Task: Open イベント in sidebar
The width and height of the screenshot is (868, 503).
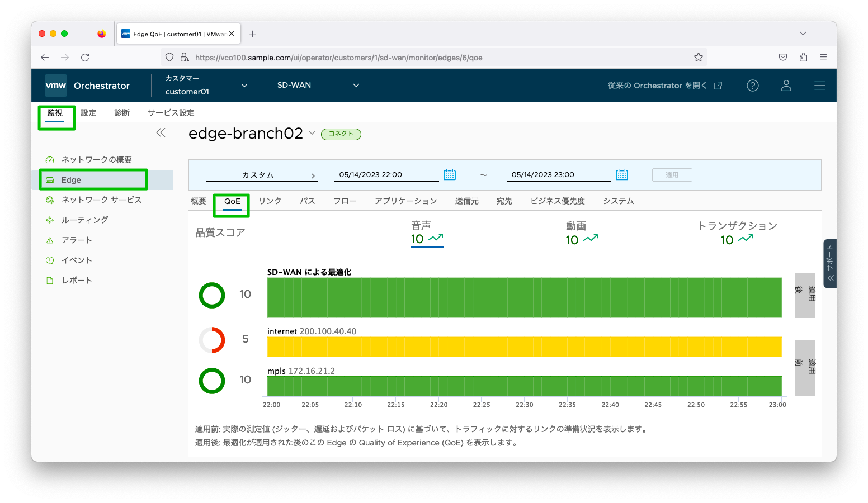Action: coord(77,260)
